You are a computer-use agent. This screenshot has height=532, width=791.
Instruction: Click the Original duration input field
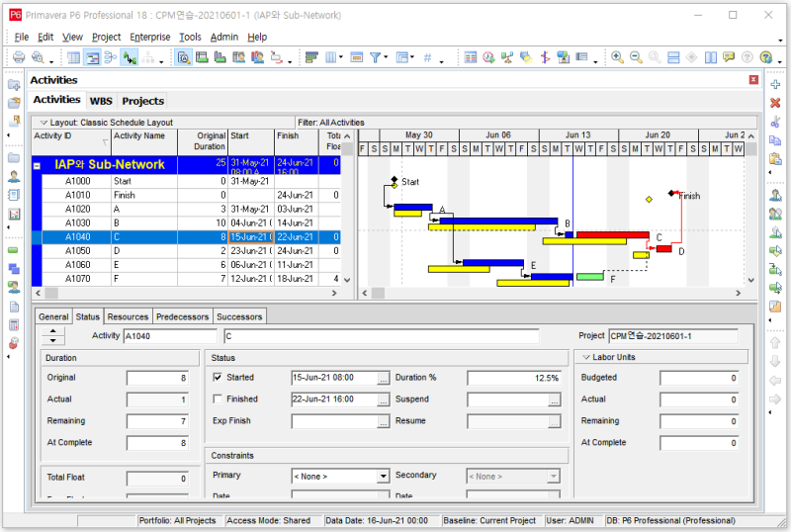tap(157, 378)
